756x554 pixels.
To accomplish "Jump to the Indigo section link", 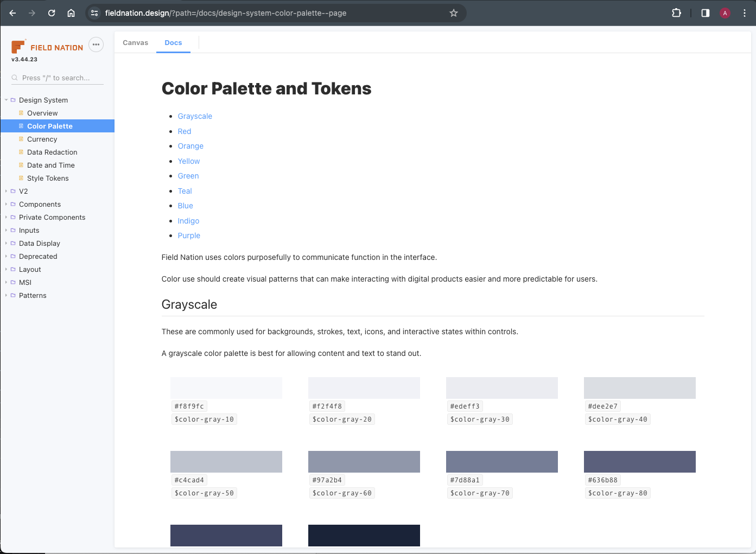I will [x=188, y=221].
